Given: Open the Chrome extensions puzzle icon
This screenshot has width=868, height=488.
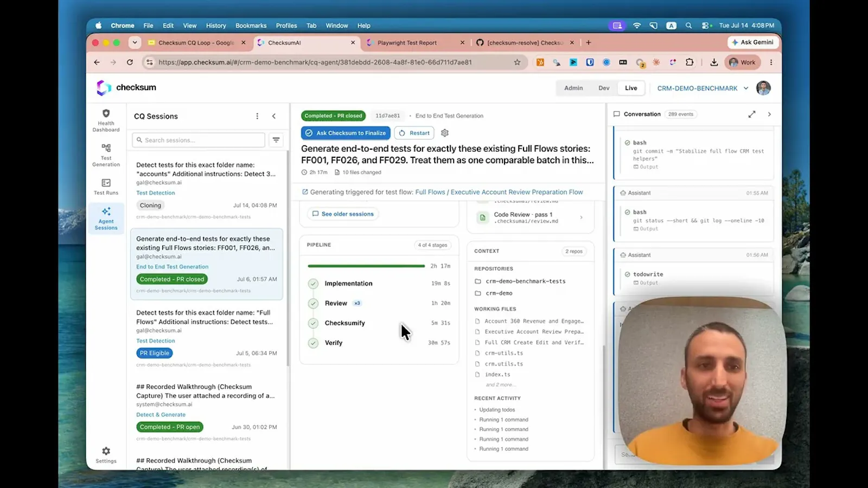Looking at the screenshot, I should pos(690,62).
